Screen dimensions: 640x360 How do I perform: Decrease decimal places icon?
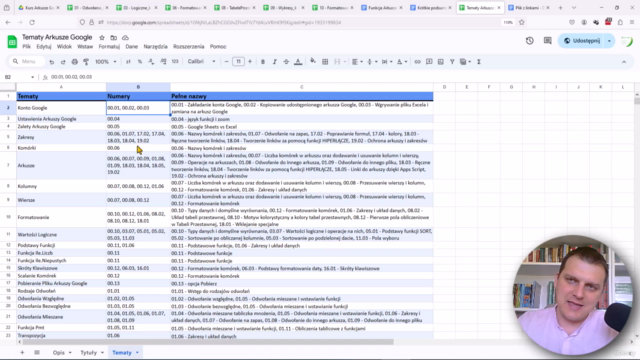click(x=151, y=62)
